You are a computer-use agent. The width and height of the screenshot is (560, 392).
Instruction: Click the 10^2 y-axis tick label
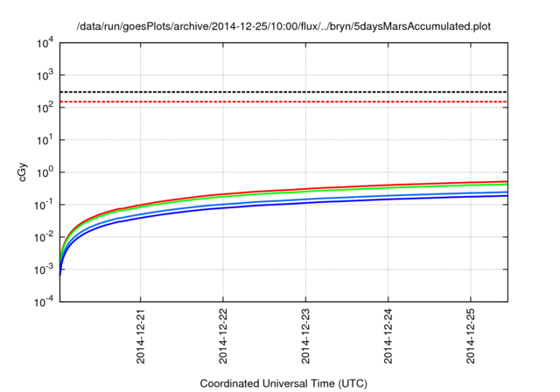(x=45, y=108)
